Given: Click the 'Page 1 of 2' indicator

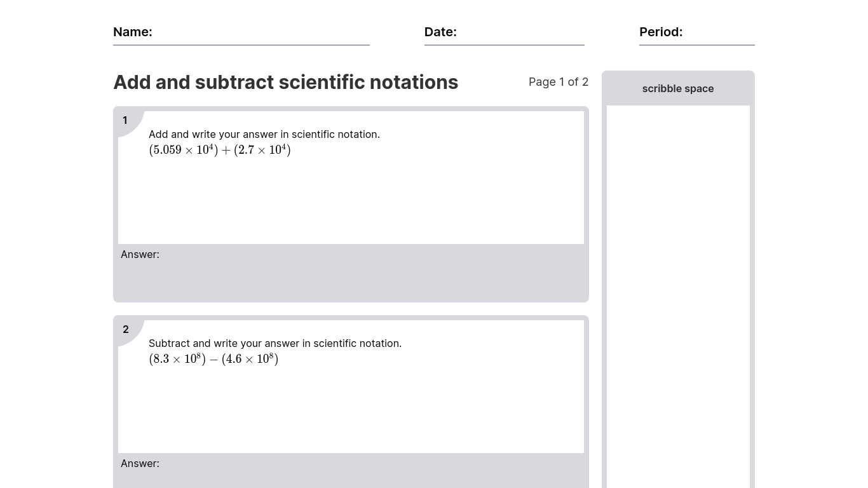Looking at the screenshot, I should pos(558,82).
